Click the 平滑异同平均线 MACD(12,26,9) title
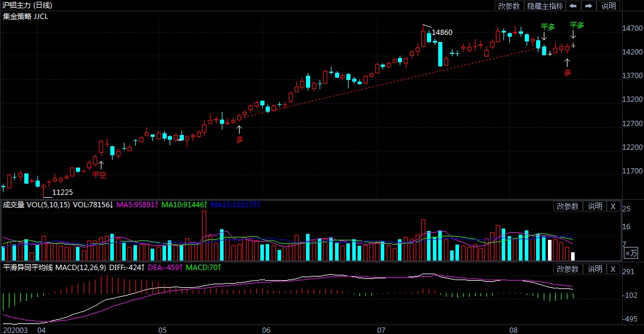 pos(54,268)
